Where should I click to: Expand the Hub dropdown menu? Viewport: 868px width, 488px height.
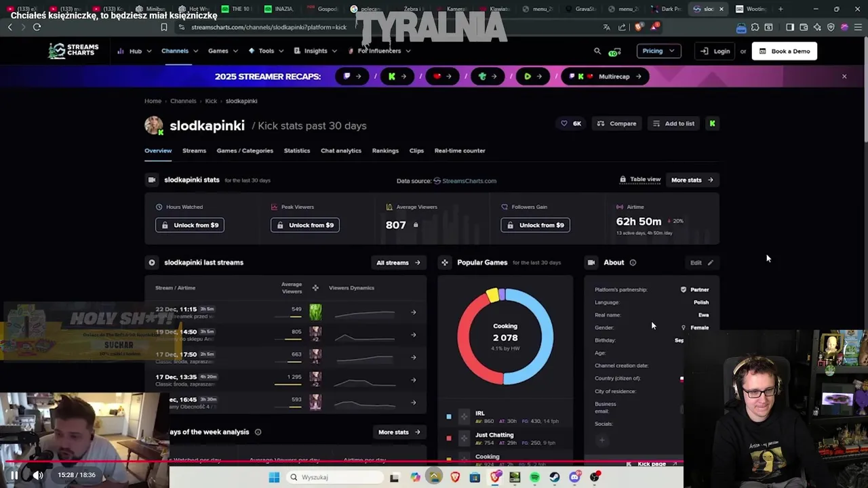(134, 51)
